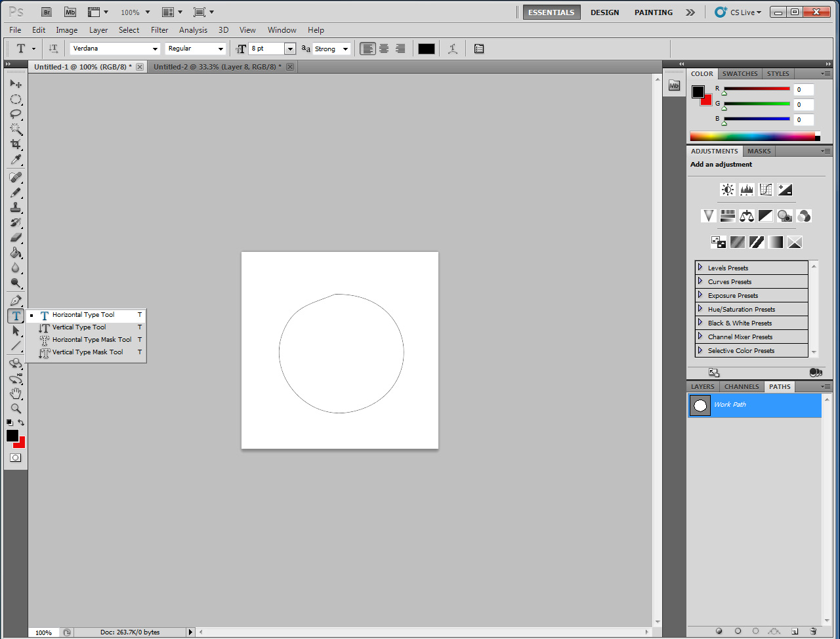Select the Elliptical Marquee tool

16,99
